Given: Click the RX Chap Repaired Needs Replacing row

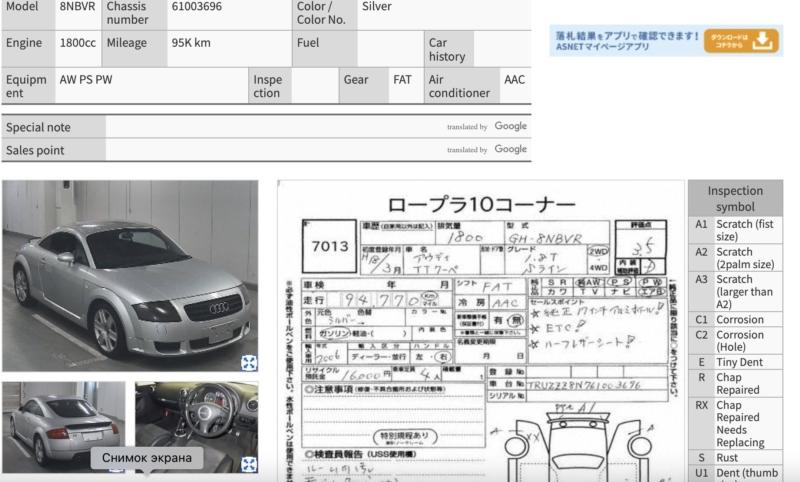Looking at the screenshot, I should 735,424.
